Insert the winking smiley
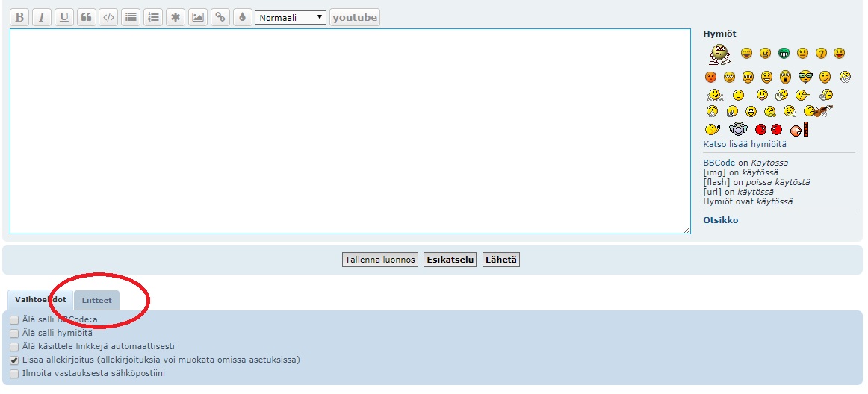This screenshot has width=868, height=394. pyautogui.click(x=825, y=77)
